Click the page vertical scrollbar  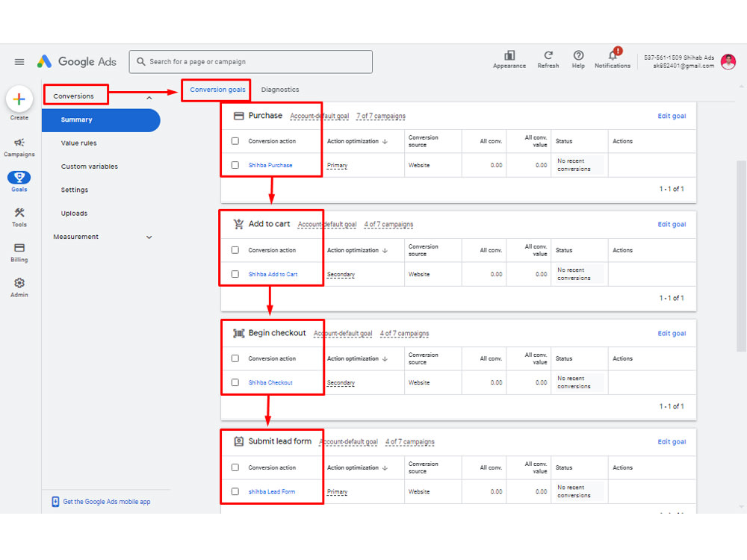coord(741,256)
